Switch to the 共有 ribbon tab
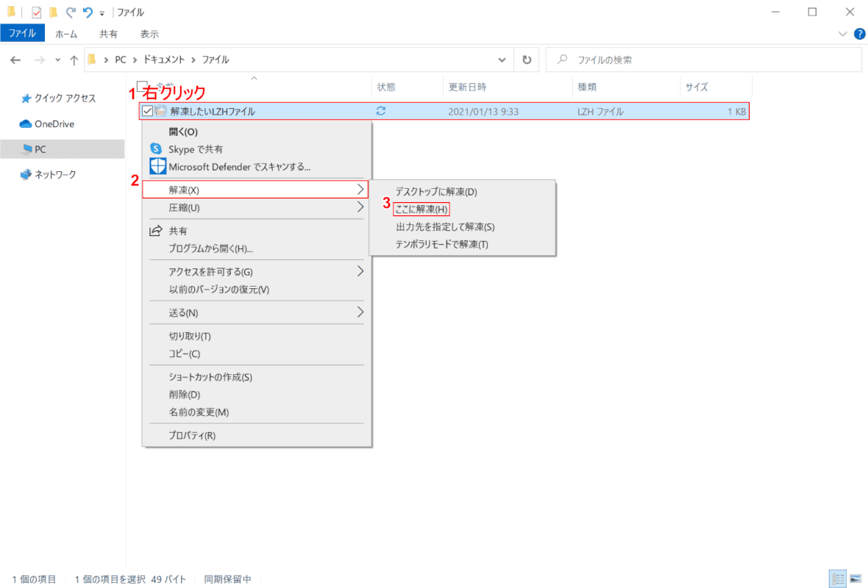868x588 pixels. tap(109, 34)
